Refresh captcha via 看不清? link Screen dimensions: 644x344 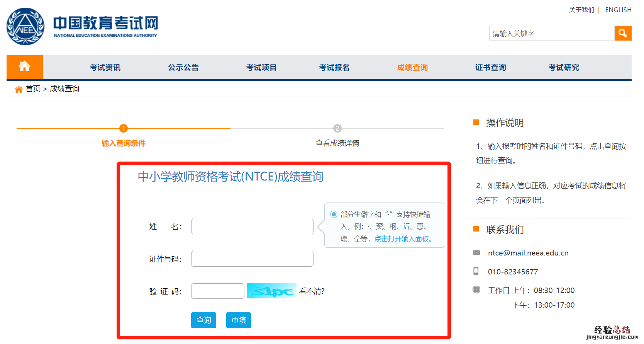coord(312,291)
